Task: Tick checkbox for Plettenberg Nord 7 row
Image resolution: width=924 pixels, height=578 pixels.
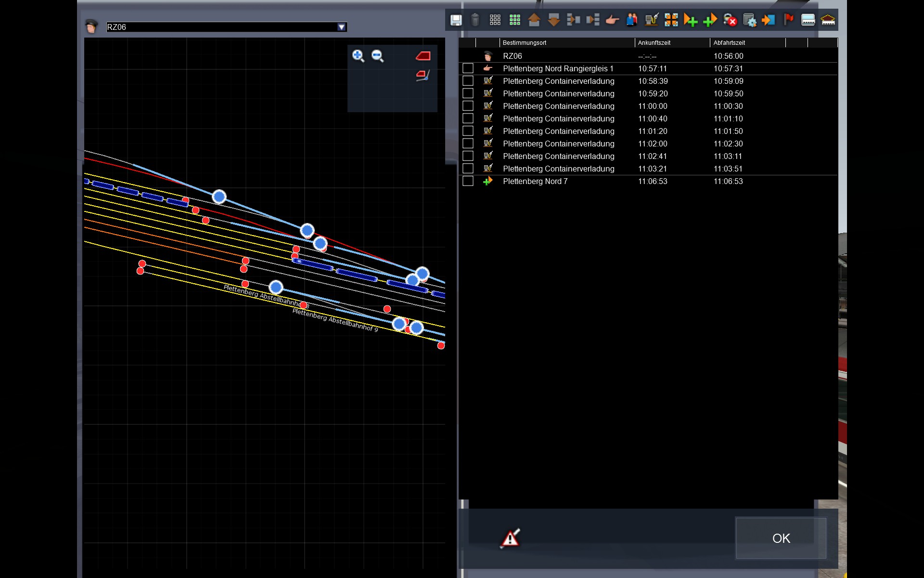Action: pyautogui.click(x=468, y=181)
